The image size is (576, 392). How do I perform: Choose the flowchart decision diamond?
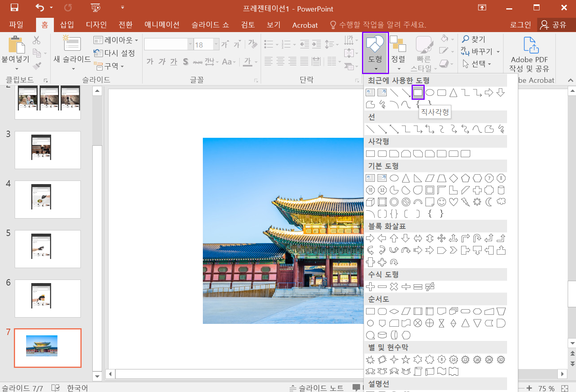click(x=394, y=311)
